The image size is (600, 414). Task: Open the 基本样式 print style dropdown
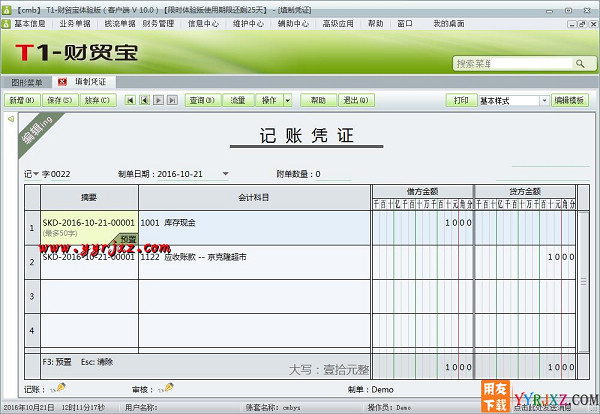click(544, 101)
